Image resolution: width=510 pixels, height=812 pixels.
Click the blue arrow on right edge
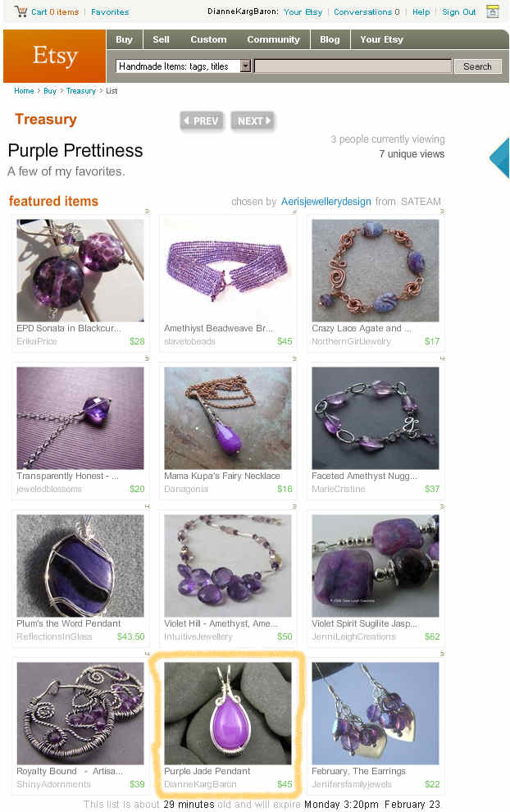pos(499,158)
